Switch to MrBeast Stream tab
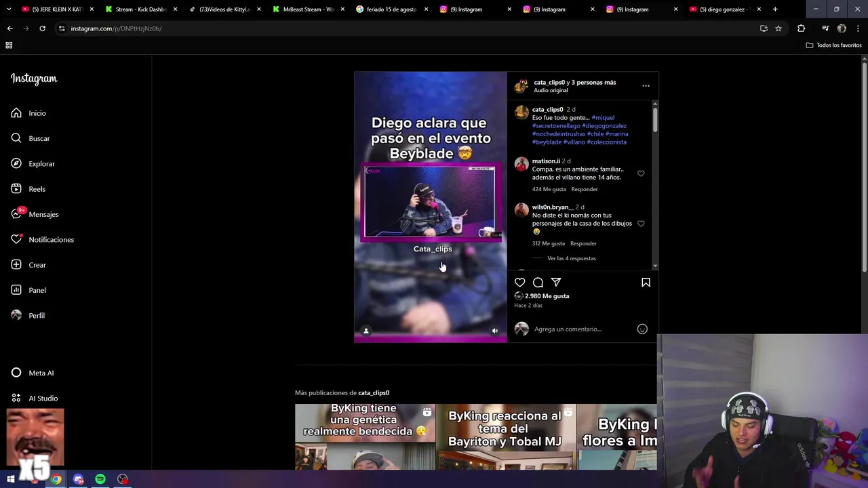Screen dimensions: 868x488 308,9
